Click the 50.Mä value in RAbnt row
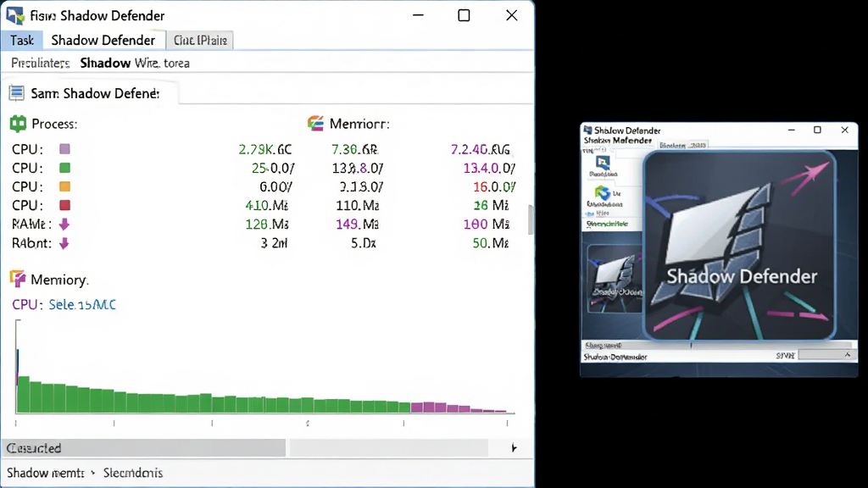The height and width of the screenshot is (488, 868). pyautogui.click(x=491, y=243)
